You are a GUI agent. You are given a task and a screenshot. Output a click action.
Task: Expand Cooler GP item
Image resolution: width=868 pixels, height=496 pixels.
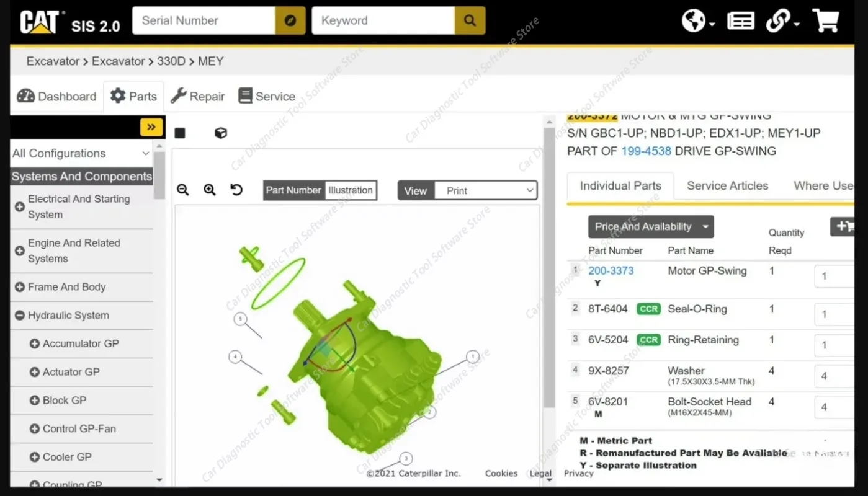click(x=35, y=457)
